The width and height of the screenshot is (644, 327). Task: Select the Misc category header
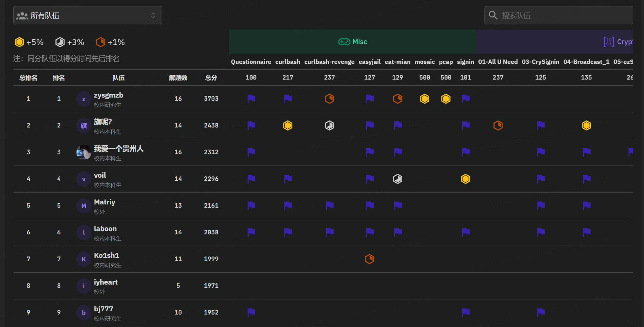[352, 42]
